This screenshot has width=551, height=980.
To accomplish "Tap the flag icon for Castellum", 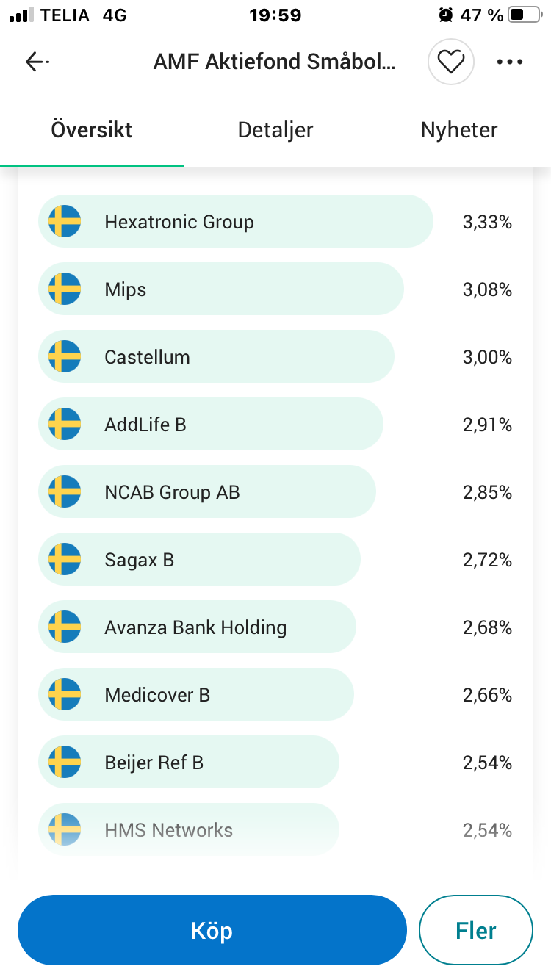I will pos(65,357).
